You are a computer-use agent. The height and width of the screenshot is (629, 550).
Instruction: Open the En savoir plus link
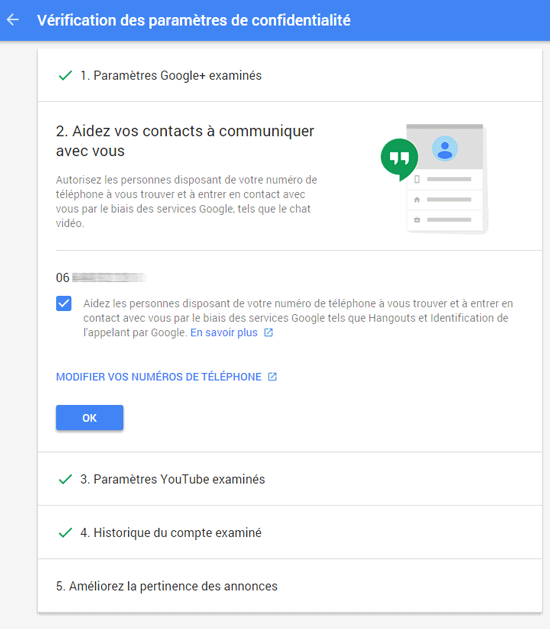point(224,333)
